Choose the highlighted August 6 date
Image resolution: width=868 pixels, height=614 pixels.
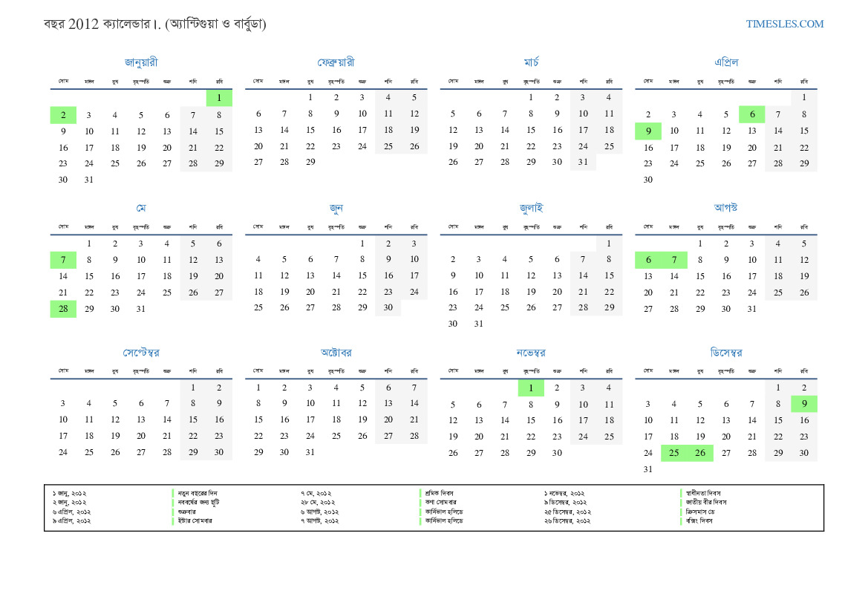(x=647, y=260)
